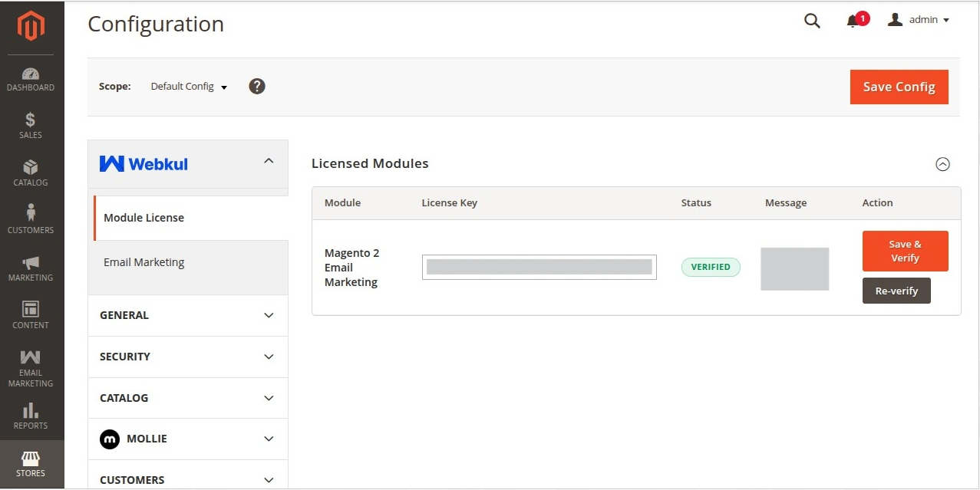Click the Save & Verify button
The image size is (980, 490).
[x=905, y=251]
